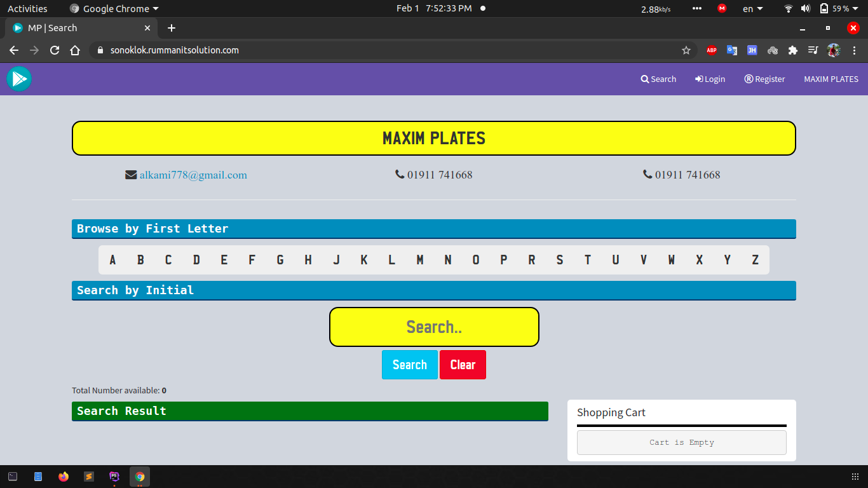Screen dimensions: 868x488
Task: Click the alkami778@gmail.com email link
Action: click(193, 175)
